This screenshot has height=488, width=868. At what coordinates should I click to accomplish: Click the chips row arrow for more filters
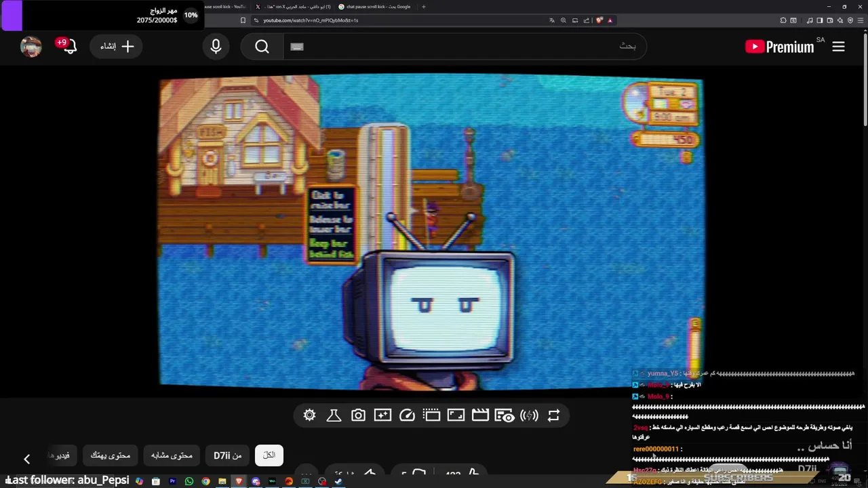pos(26,459)
